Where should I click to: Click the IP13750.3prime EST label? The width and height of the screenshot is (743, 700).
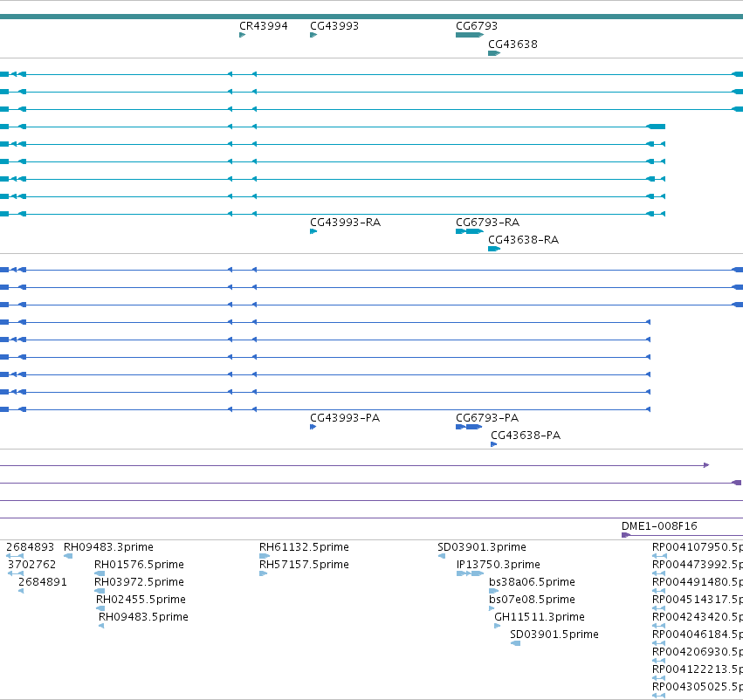(x=498, y=565)
